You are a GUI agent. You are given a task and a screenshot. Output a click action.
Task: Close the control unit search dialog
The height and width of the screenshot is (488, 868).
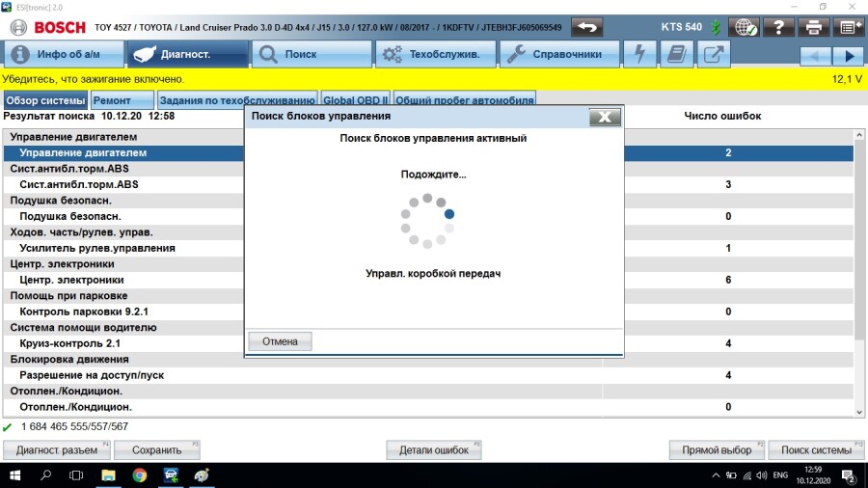pos(605,117)
